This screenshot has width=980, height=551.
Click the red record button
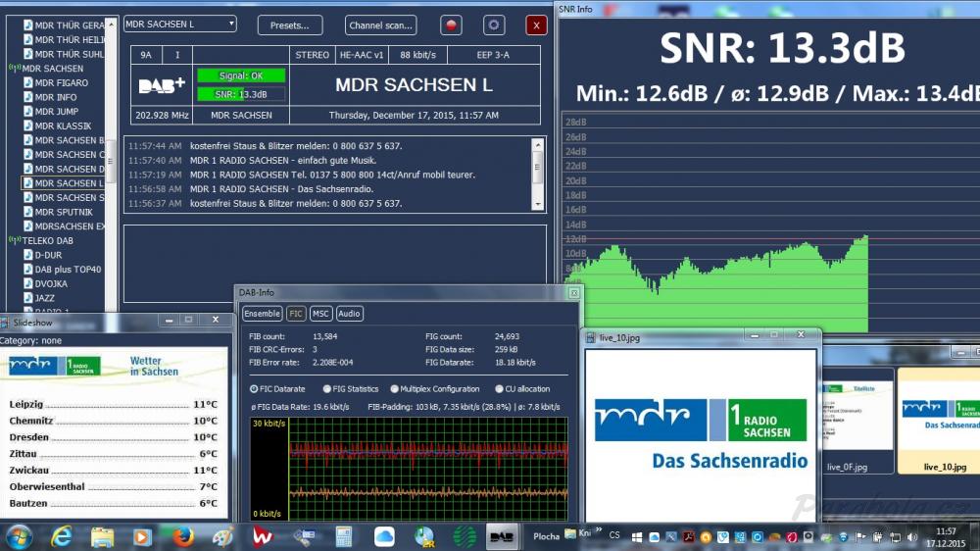click(451, 25)
